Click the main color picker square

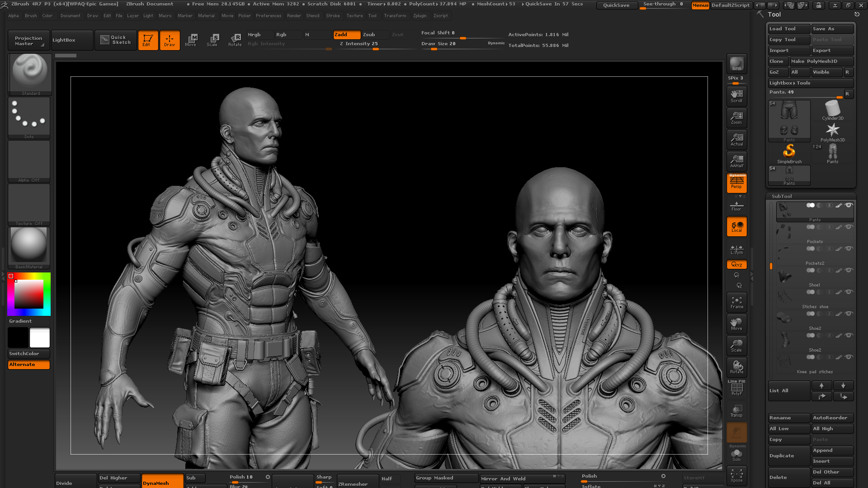[28, 294]
